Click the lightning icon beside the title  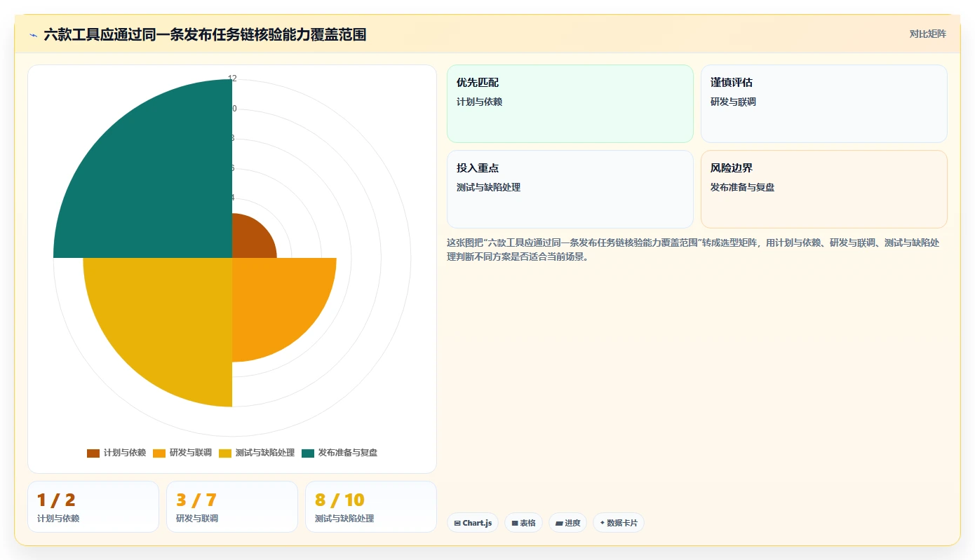coord(33,35)
